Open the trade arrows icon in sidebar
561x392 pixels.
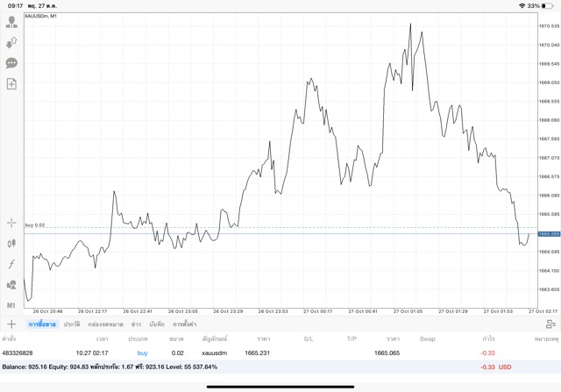click(11, 42)
